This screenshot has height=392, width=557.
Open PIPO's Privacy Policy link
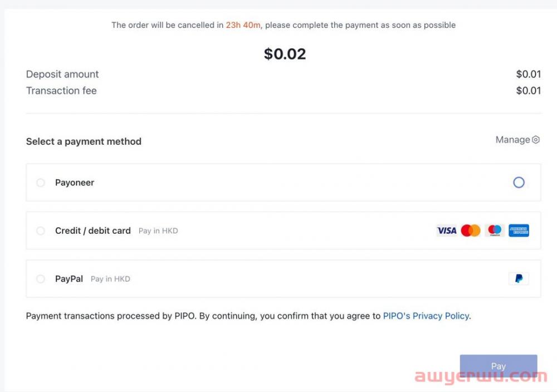point(426,316)
